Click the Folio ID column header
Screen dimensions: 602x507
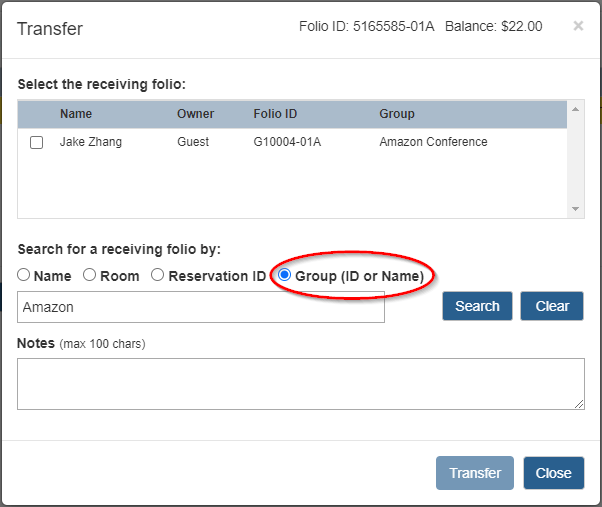(x=275, y=114)
